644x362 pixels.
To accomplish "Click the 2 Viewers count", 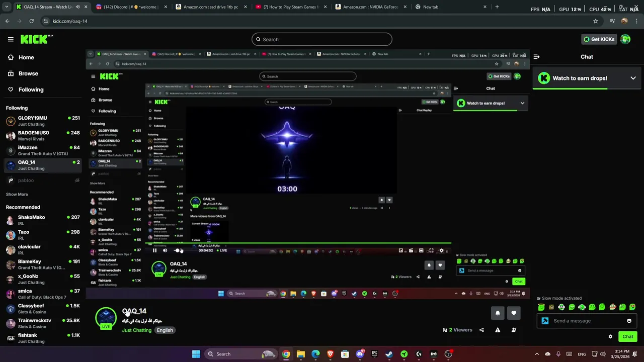I will pos(457,330).
